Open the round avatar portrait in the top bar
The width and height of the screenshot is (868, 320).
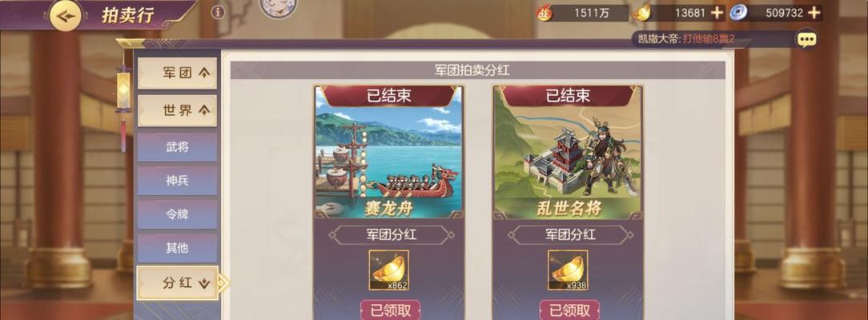point(277,8)
